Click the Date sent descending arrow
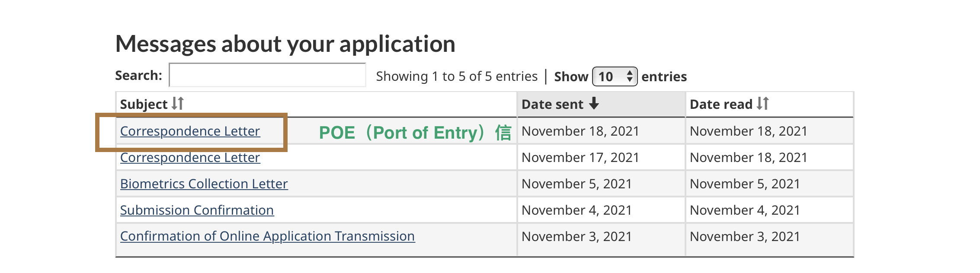 tap(594, 103)
